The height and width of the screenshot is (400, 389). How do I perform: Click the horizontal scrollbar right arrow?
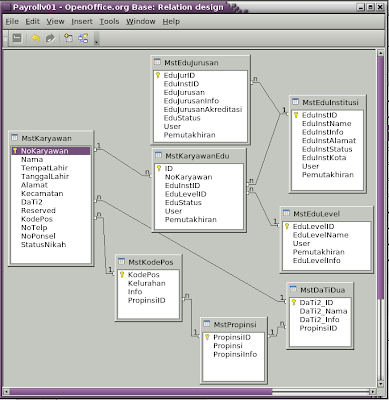pos(373,392)
